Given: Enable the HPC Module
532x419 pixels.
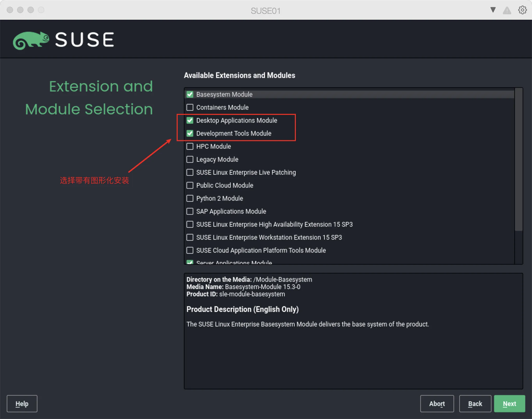Looking at the screenshot, I should click(x=190, y=146).
